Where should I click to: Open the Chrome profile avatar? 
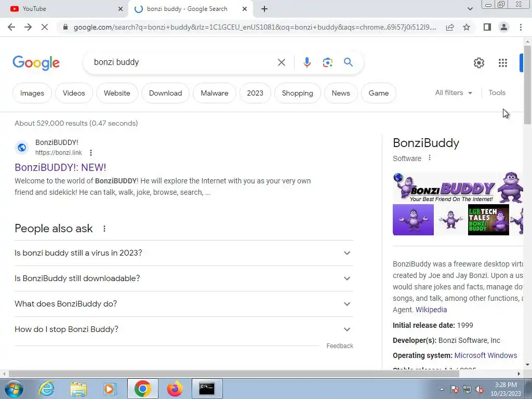point(504,27)
